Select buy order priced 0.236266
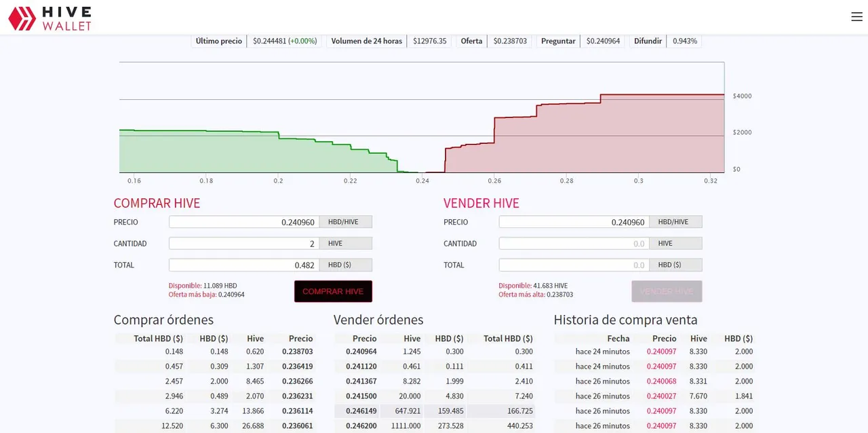868x433 pixels. point(214,381)
